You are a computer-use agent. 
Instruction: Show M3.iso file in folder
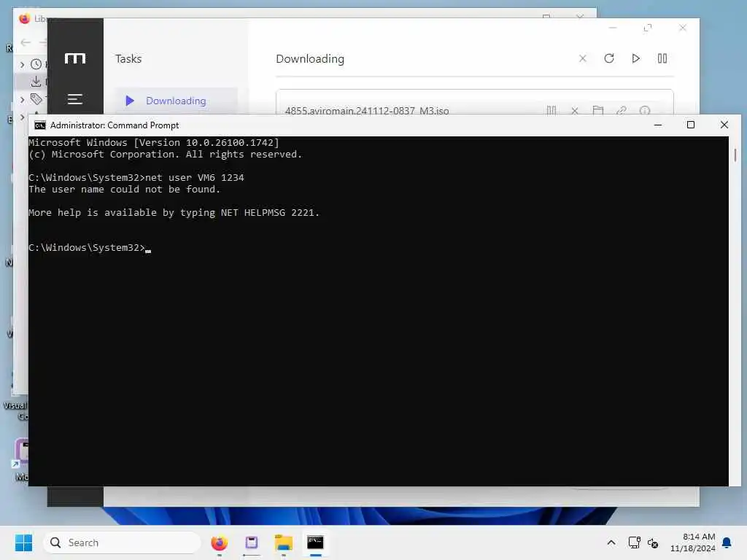[598, 111]
